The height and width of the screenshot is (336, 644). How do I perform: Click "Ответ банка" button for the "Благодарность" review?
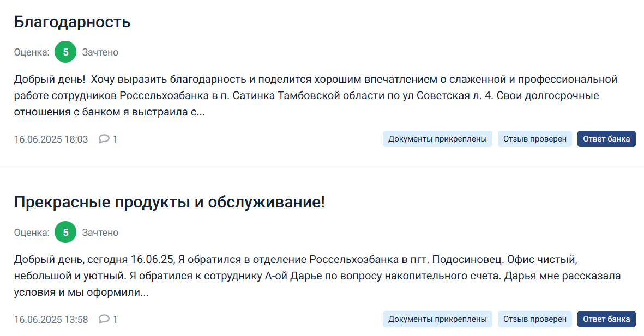point(606,139)
